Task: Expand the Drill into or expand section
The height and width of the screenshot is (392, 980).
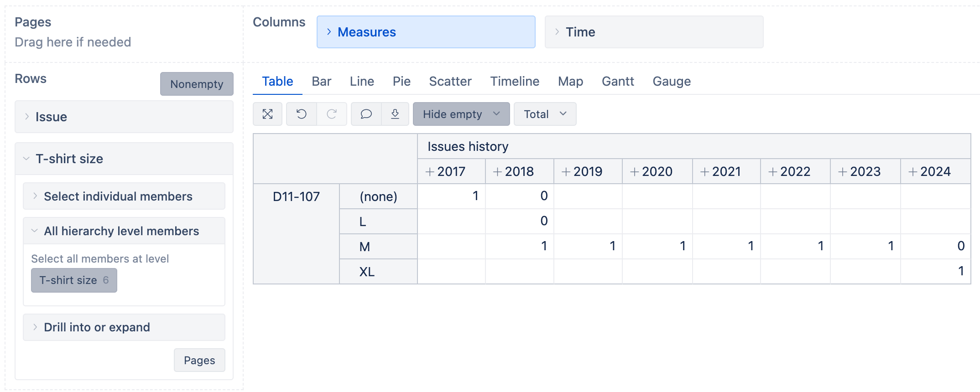Action: pos(97,327)
